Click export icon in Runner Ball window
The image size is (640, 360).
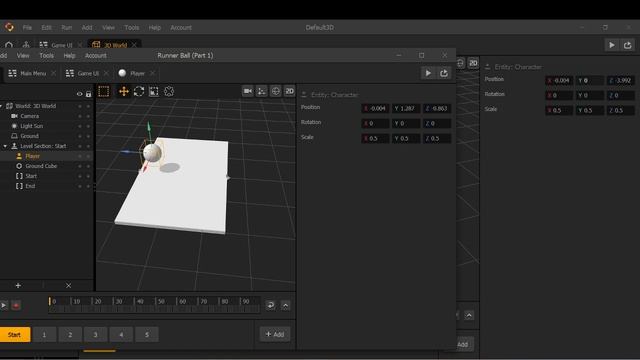point(444,73)
